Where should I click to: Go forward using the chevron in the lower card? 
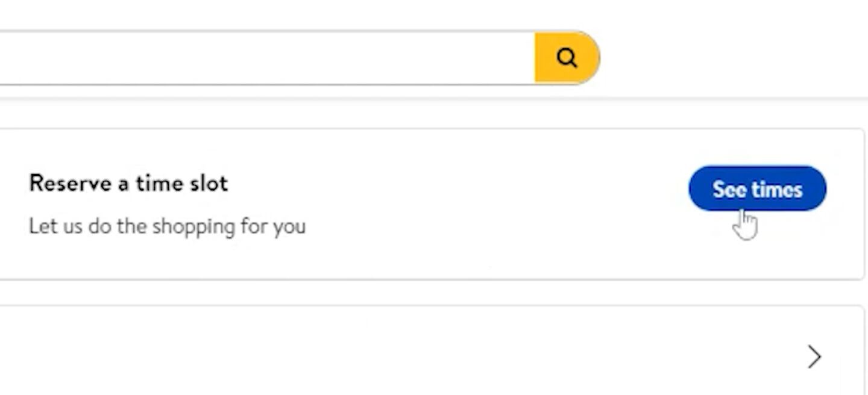point(814,356)
